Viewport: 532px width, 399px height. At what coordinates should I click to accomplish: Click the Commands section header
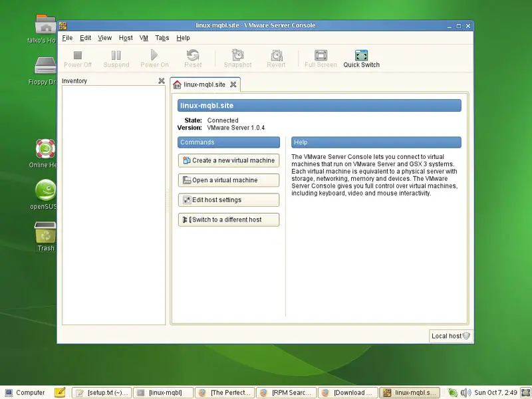[x=229, y=142]
